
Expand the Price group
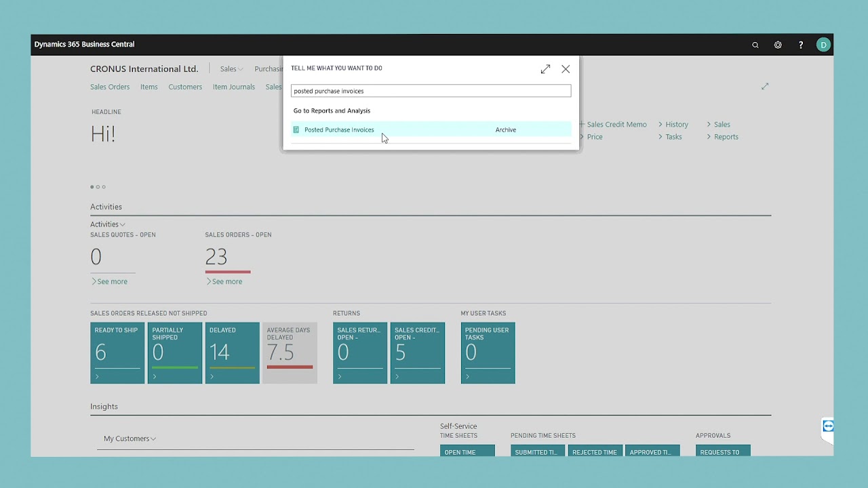(591, 137)
